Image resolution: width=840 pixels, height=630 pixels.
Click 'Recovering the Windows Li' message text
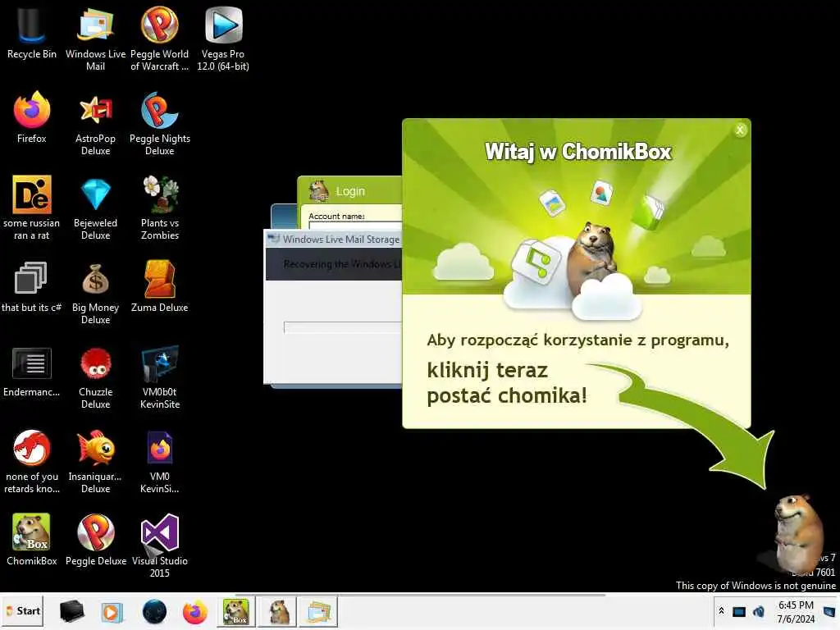342,264
